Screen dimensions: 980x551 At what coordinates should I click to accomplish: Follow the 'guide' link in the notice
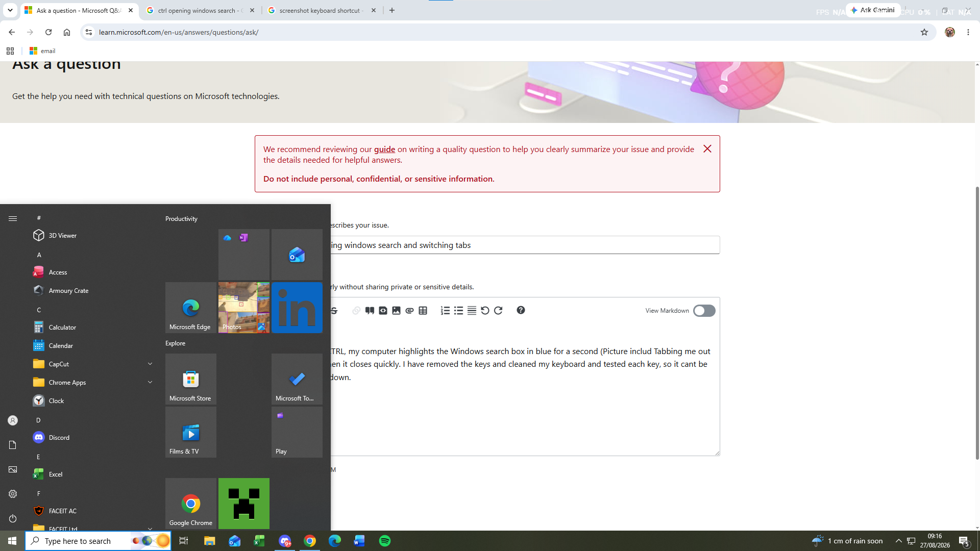pyautogui.click(x=384, y=149)
